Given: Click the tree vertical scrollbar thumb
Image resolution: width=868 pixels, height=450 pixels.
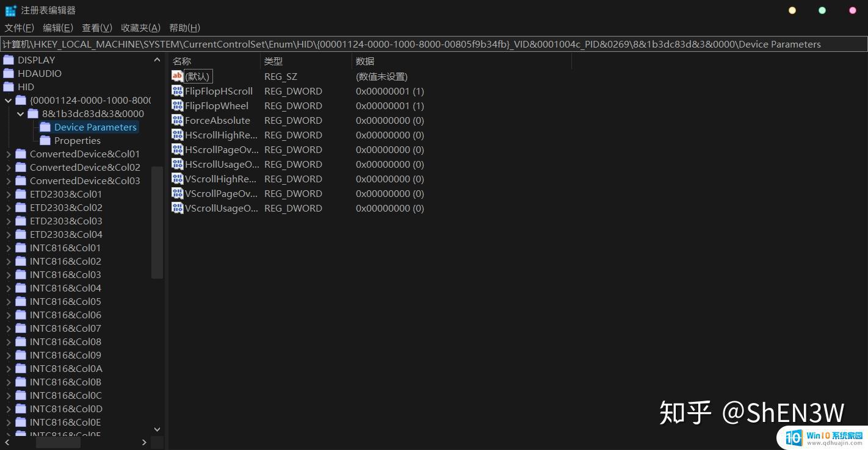Looking at the screenshot, I should [x=157, y=222].
